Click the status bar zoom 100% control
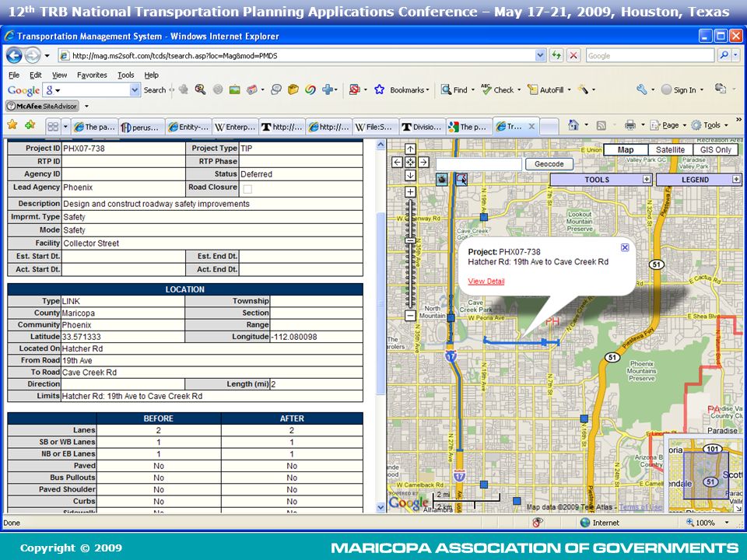The width and height of the screenshot is (747, 560). pyautogui.click(x=708, y=523)
